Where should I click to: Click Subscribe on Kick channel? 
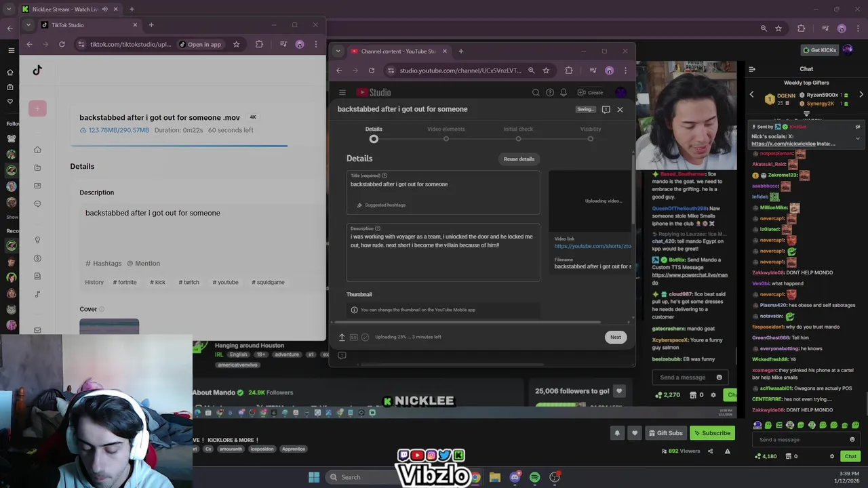point(712,433)
